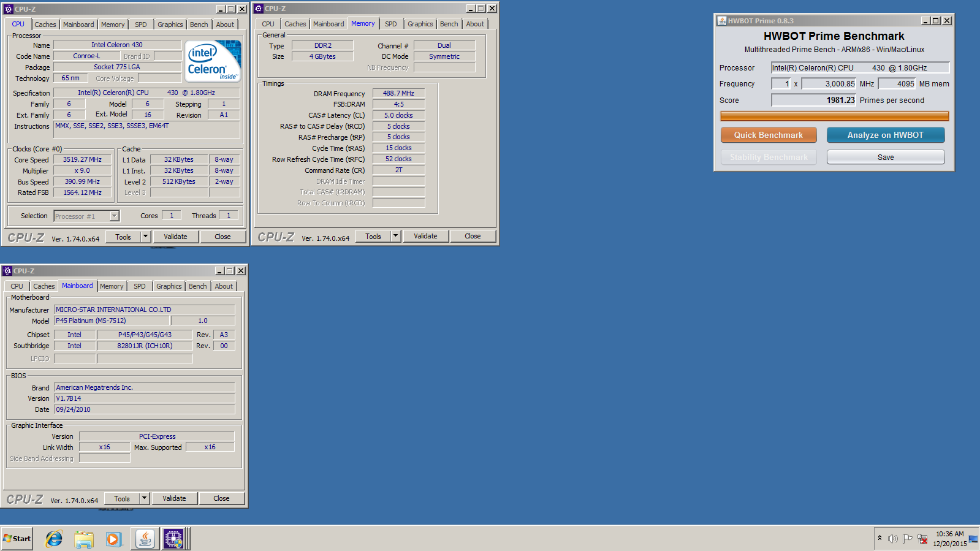Click BIOS date '09/24/2010'

coord(144,409)
